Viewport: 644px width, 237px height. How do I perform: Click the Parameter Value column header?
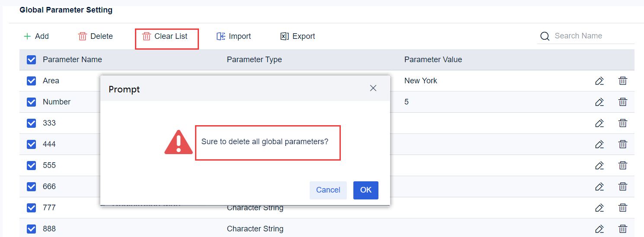coord(433,60)
